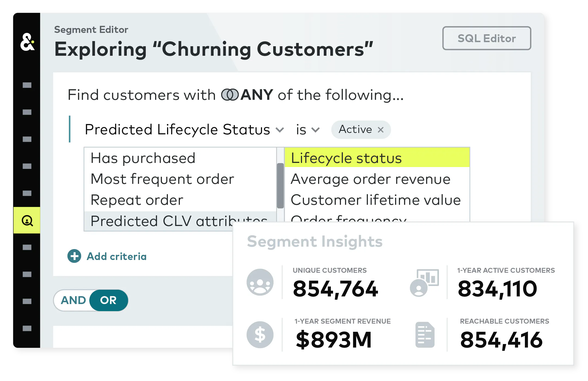
Task: Click the overlapping circles ANY icon
Action: point(230,95)
